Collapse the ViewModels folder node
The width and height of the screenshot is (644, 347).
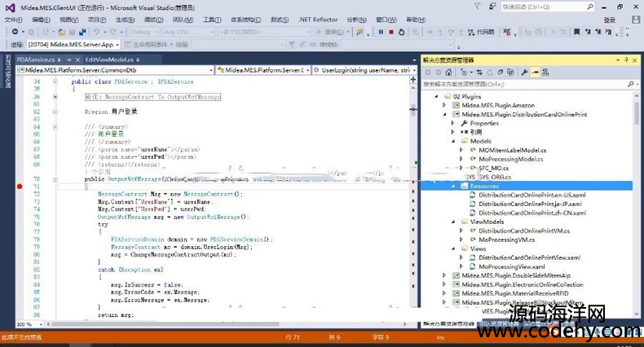[x=453, y=222]
